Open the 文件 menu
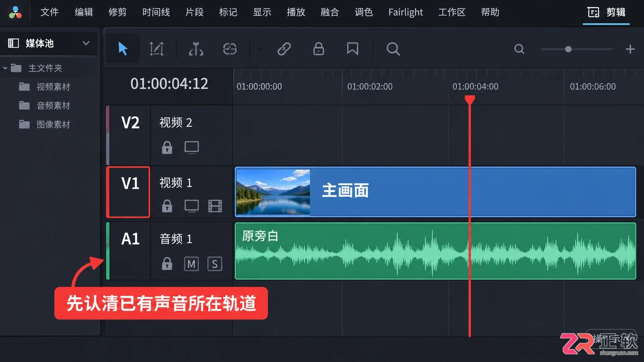Viewport: 644px width, 362px height. [x=50, y=12]
